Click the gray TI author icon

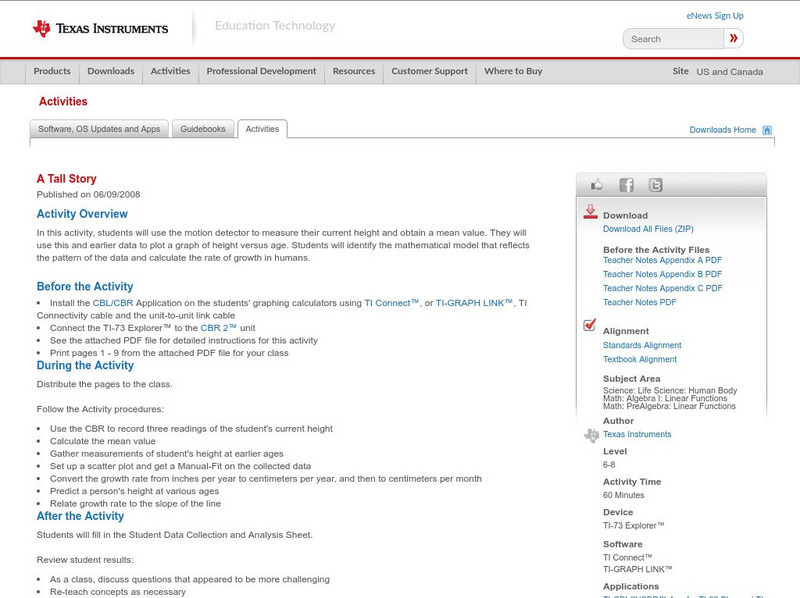click(591, 435)
